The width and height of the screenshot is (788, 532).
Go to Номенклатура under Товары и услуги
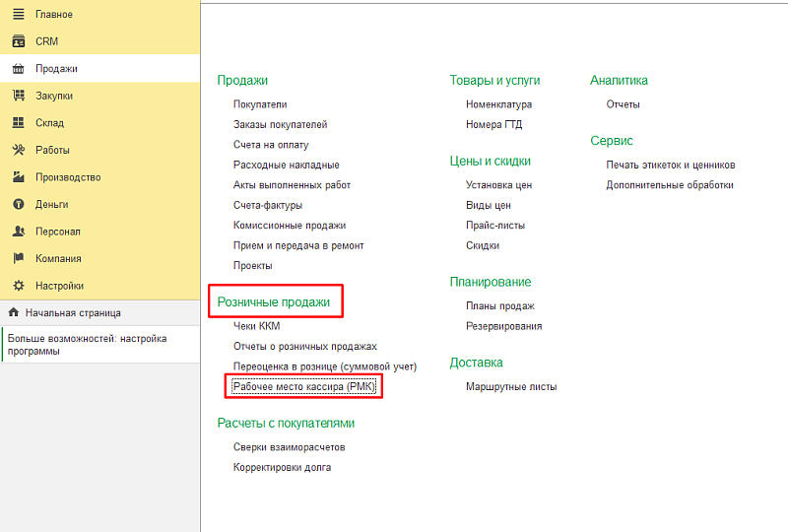tap(498, 103)
